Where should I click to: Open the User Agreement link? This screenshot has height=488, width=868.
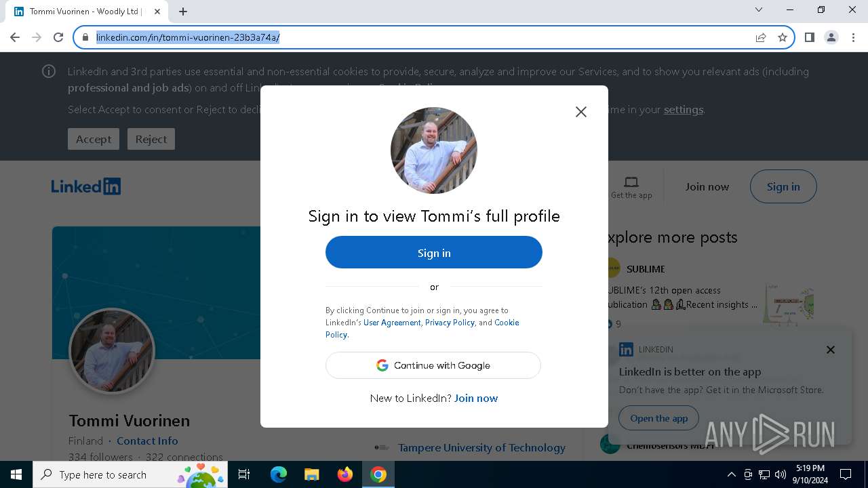392,323
